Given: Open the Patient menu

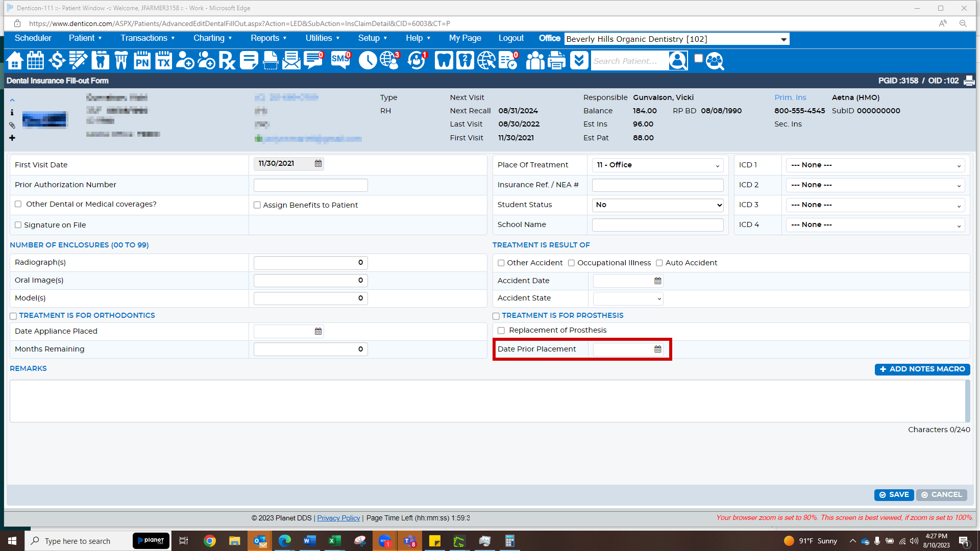Looking at the screenshot, I should point(85,38).
